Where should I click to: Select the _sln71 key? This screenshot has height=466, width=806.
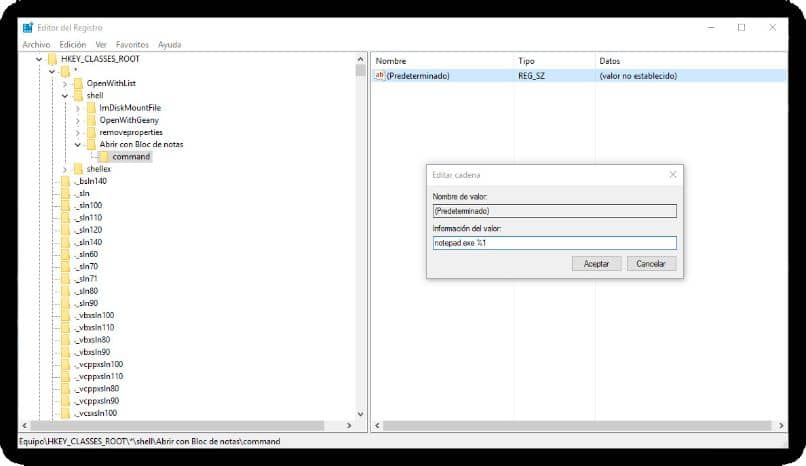pyautogui.click(x=86, y=279)
